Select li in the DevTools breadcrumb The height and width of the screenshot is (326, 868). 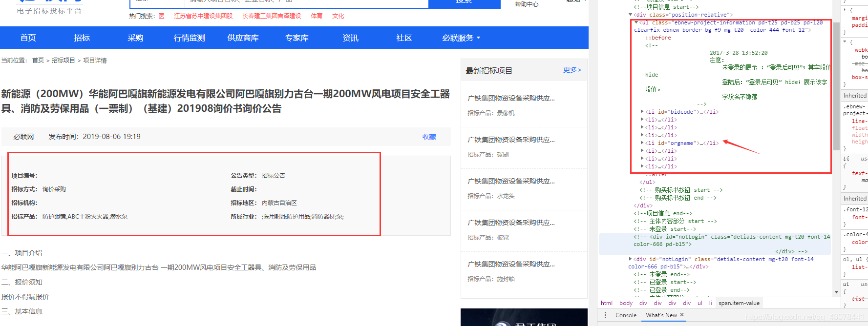click(x=711, y=303)
